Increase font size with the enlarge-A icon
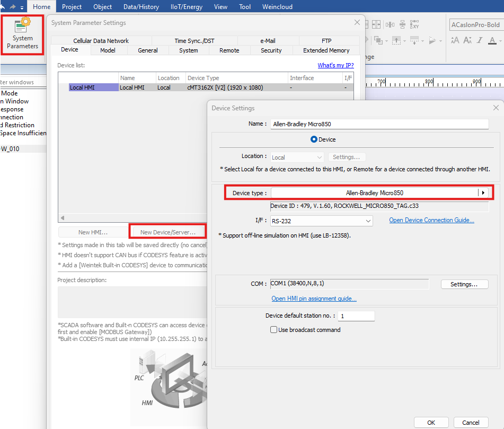Image resolution: width=504 pixels, height=429 pixels. click(x=455, y=40)
